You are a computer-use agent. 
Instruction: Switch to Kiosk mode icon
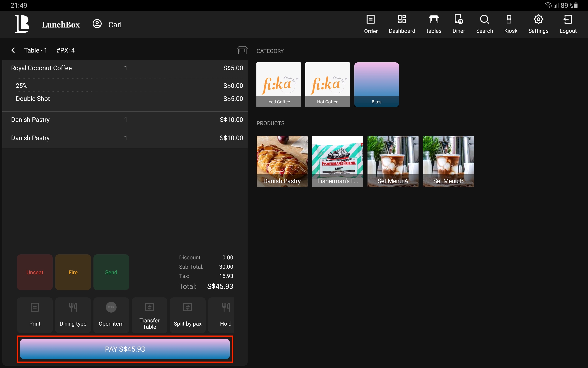[x=510, y=24]
